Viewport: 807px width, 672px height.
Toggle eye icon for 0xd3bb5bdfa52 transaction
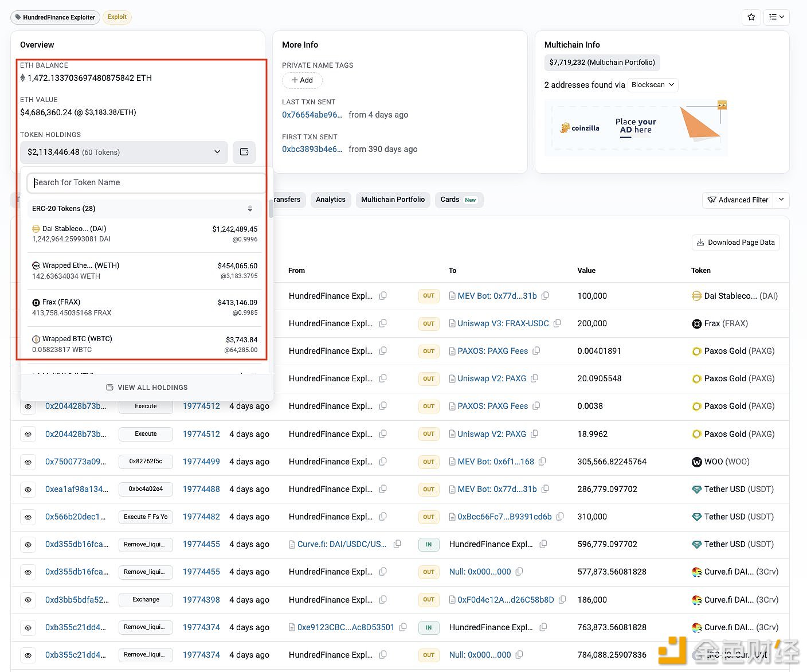coord(28,600)
